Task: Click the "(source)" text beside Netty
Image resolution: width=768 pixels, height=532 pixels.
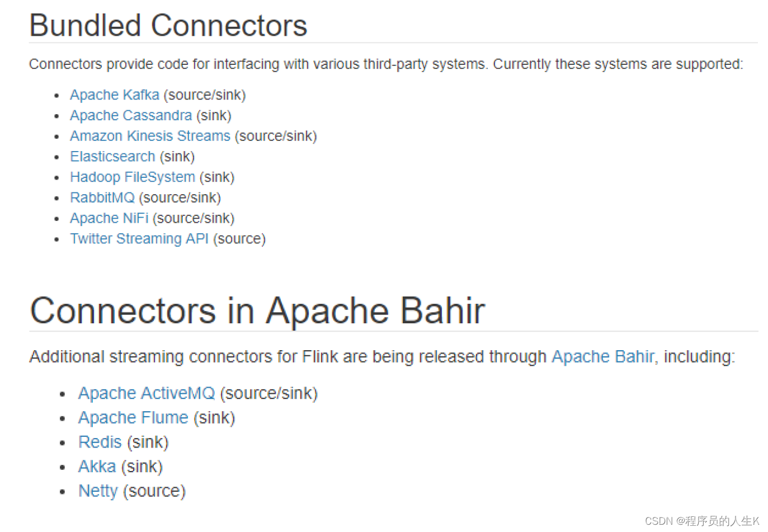Action: [x=154, y=491]
